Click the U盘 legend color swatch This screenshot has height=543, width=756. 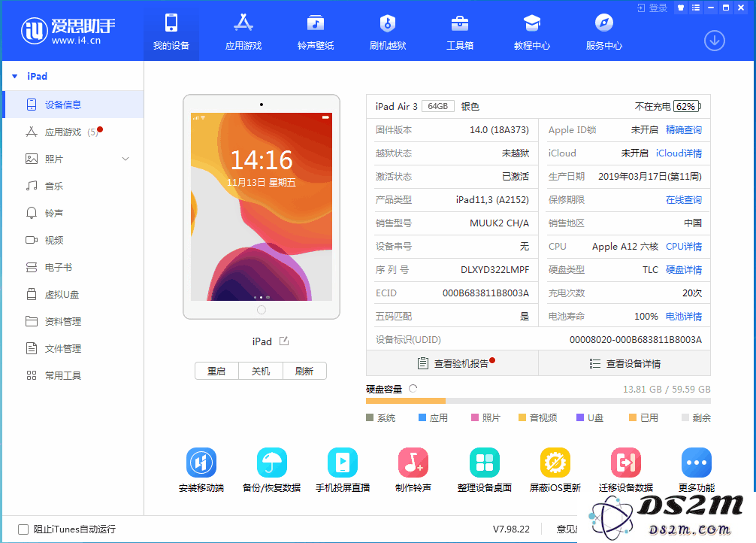[580, 417]
